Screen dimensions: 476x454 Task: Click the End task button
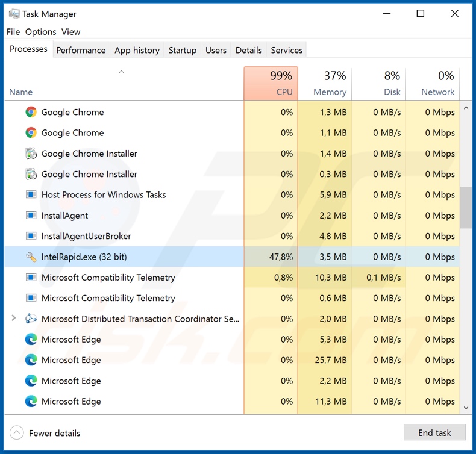click(434, 432)
